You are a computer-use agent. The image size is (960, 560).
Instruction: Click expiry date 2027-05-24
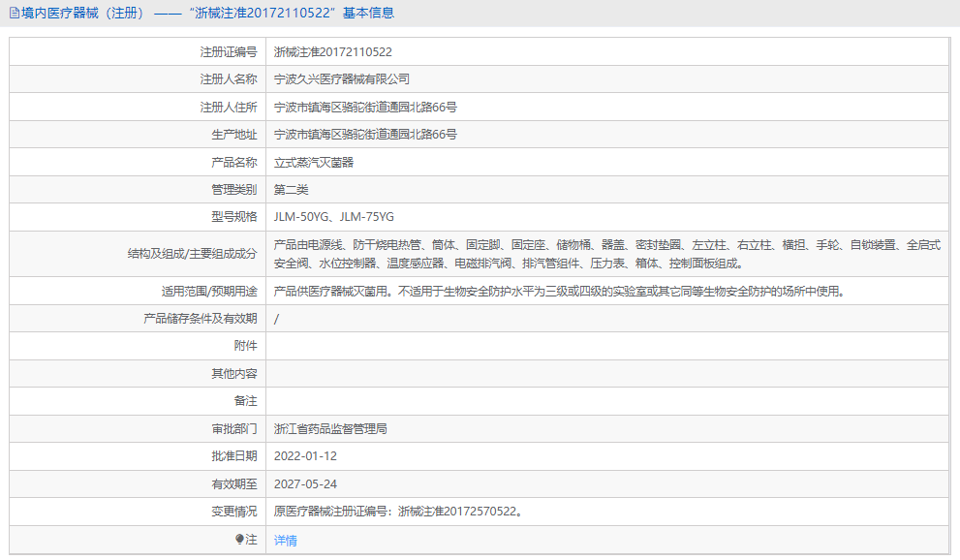[x=305, y=484]
